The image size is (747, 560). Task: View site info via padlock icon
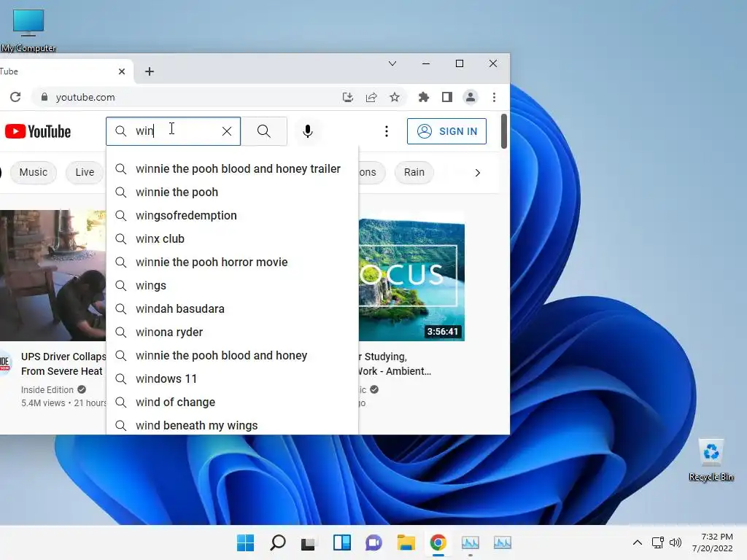[x=44, y=97]
